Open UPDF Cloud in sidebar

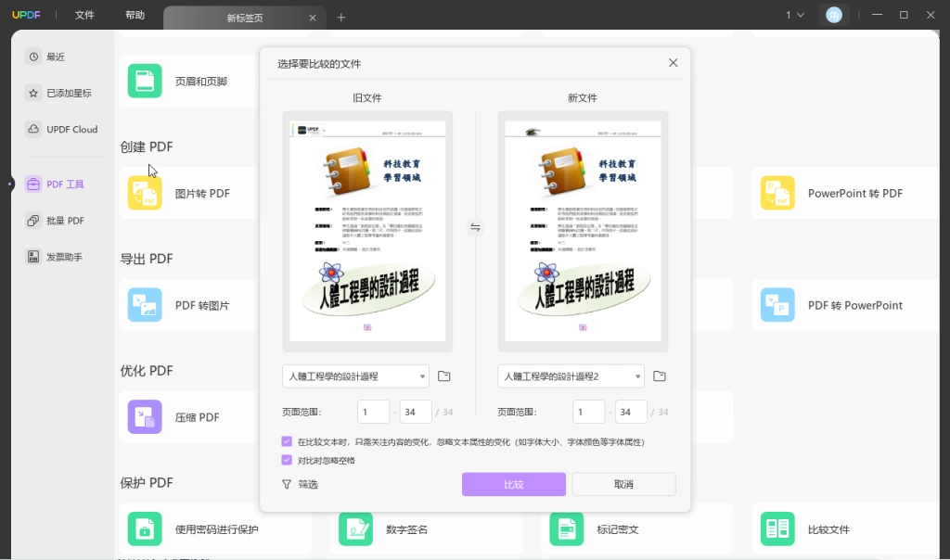pyautogui.click(x=62, y=129)
